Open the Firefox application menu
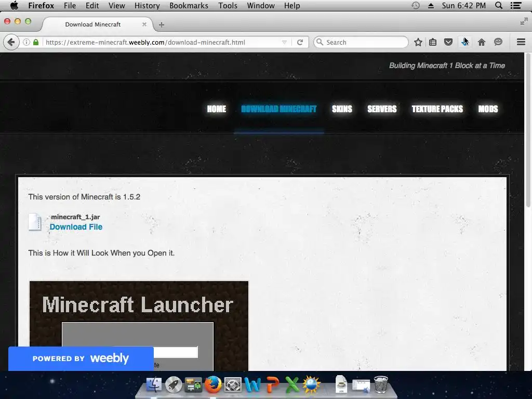This screenshot has height=399, width=532. (41, 6)
